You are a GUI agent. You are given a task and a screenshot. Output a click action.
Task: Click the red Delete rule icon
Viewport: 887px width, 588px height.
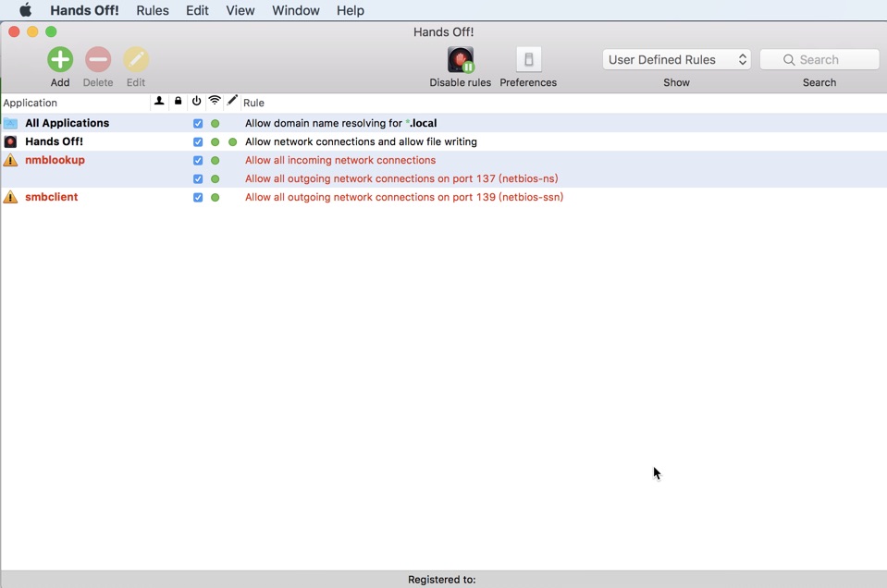(97, 58)
